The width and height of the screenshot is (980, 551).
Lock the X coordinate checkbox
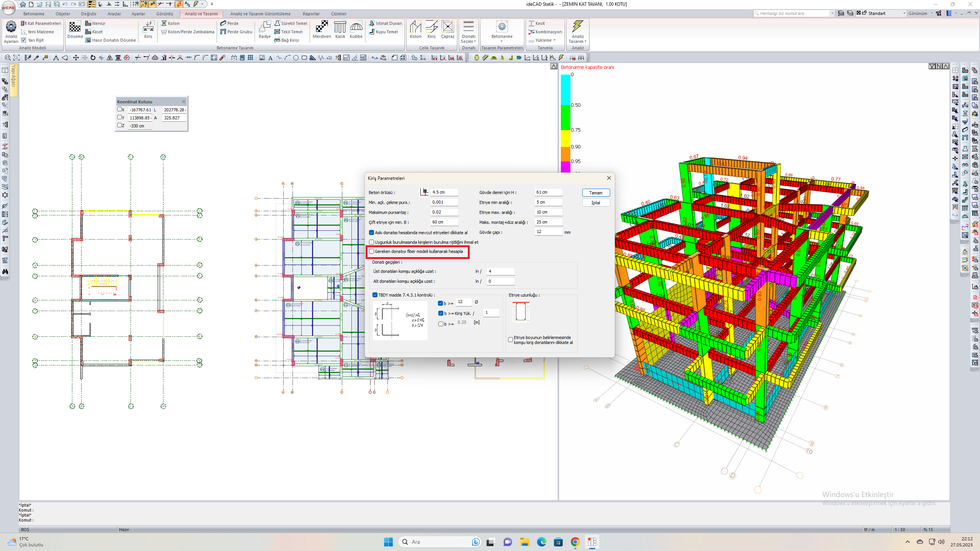point(119,109)
